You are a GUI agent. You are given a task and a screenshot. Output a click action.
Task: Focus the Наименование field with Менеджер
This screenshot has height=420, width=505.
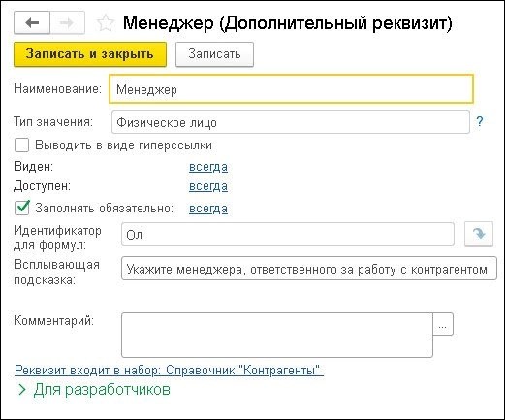(291, 89)
